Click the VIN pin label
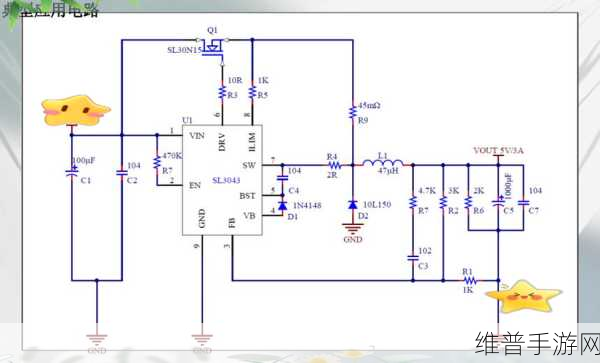The height and width of the screenshot is (363, 600). (x=197, y=136)
